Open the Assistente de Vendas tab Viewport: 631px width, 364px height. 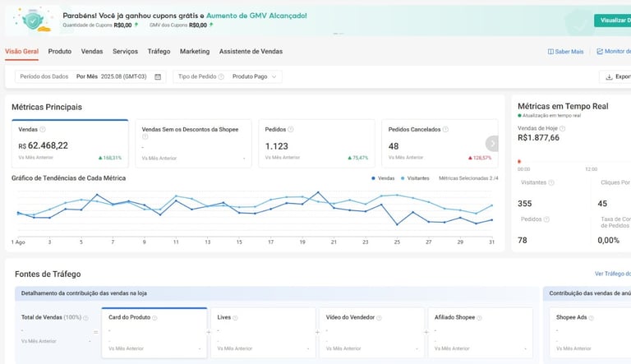pyautogui.click(x=251, y=51)
